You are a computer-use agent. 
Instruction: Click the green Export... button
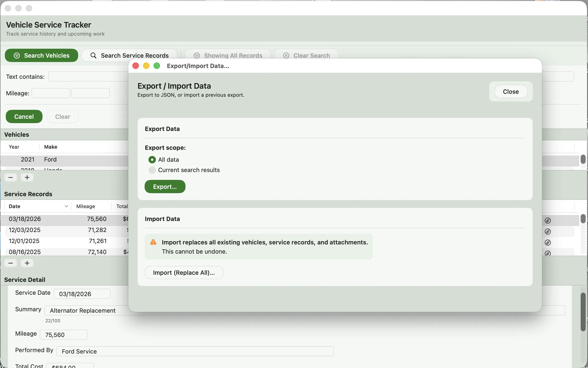click(x=165, y=187)
